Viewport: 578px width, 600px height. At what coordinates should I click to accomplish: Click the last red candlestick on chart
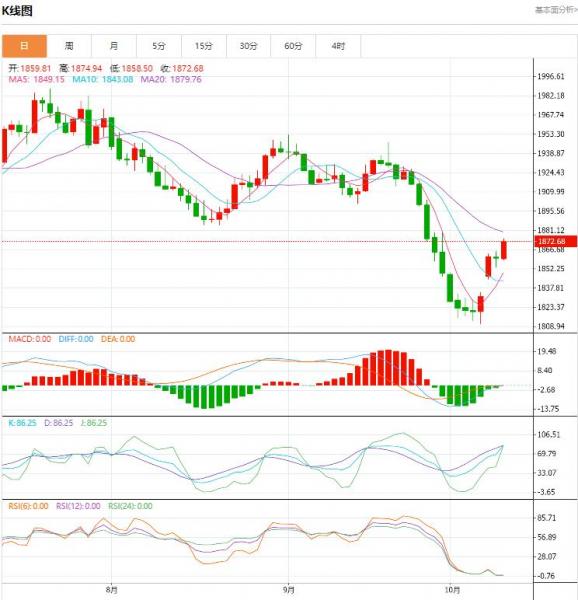coord(504,249)
